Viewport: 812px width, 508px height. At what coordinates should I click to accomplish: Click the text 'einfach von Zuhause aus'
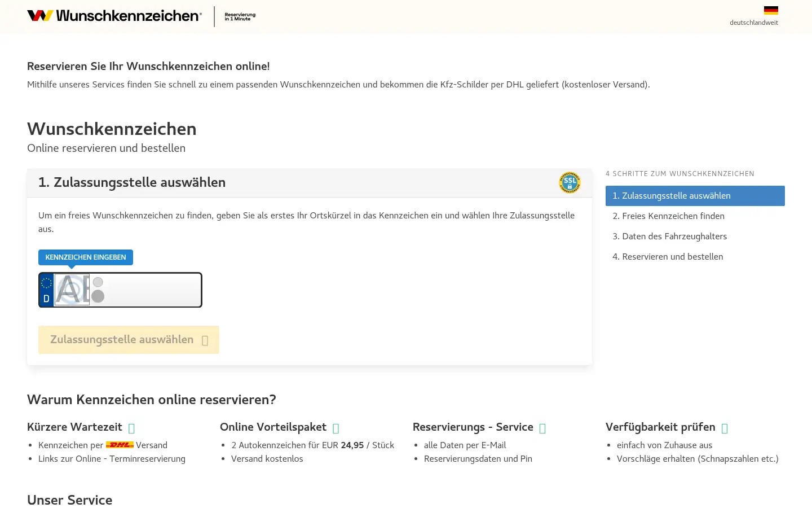(x=664, y=445)
